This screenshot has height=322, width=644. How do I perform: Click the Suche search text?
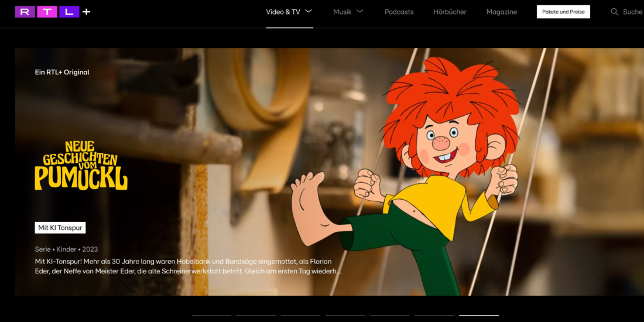(x=632, y=12)
